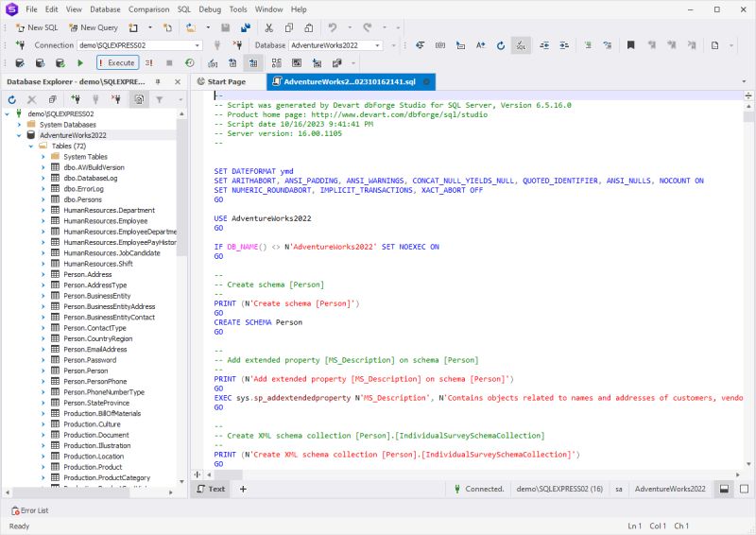Switch to the Start Page tab
The image size is (756, 535).
(x=227, y=81)
